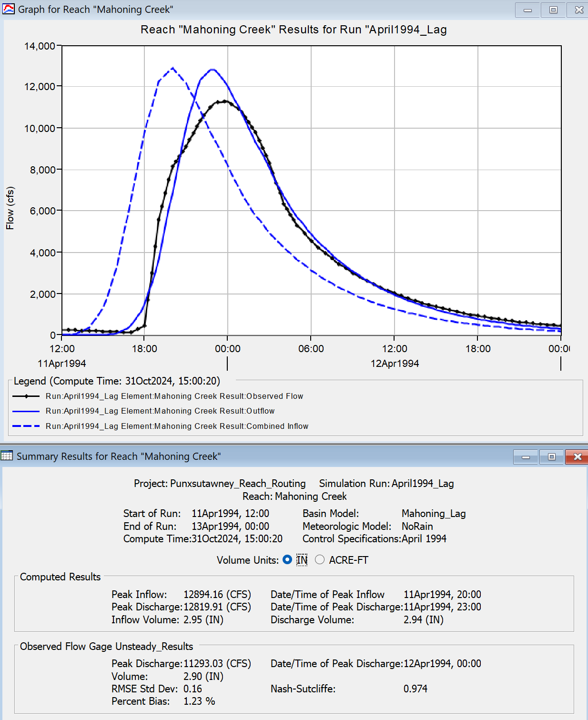Click the RMSE Std Dev value 0.16
This screenshot has height=720, width=588.
(193, 689)
